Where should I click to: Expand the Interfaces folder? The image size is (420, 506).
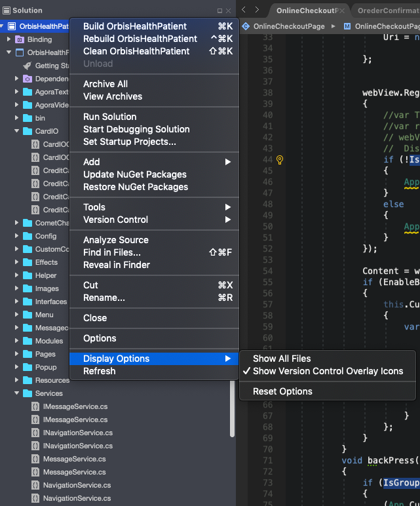[16, 302]
